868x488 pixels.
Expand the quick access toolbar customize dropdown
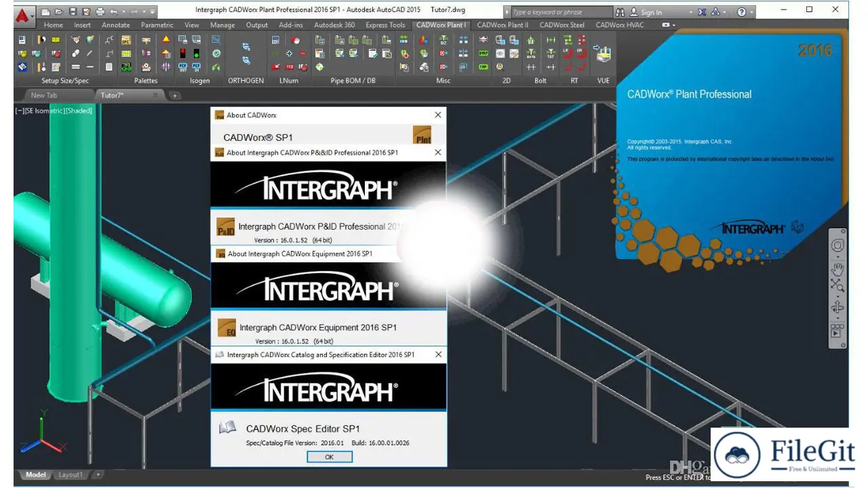tap(153, 12)
